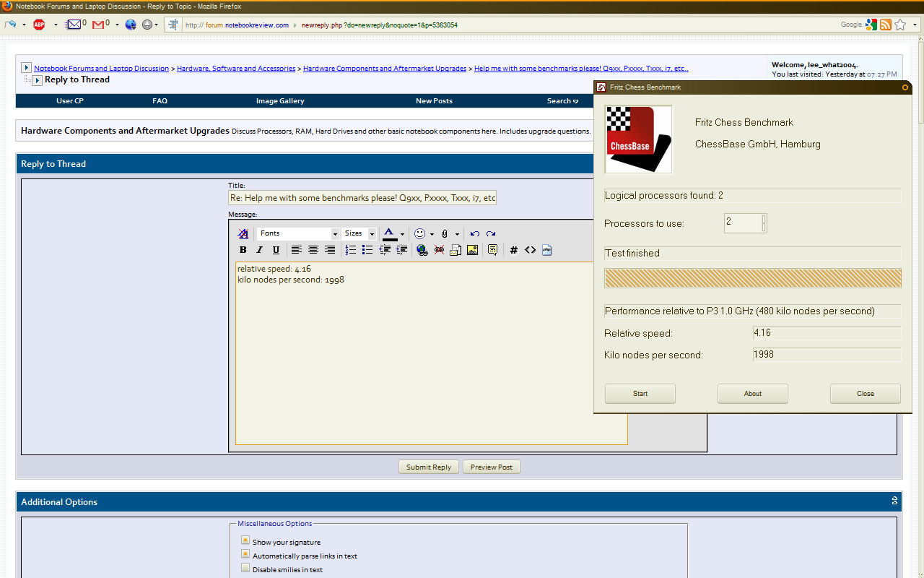Toggle Automatically parse links in text
This screenshot has height=578, width=924.
(245, 554)
